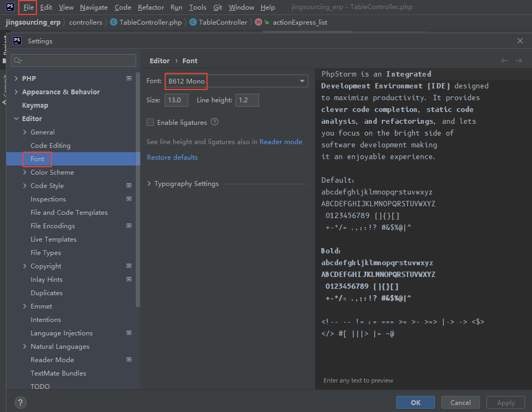Close the Settings dialog
This screenshot has width=532, height=412.
click(520, 41)
